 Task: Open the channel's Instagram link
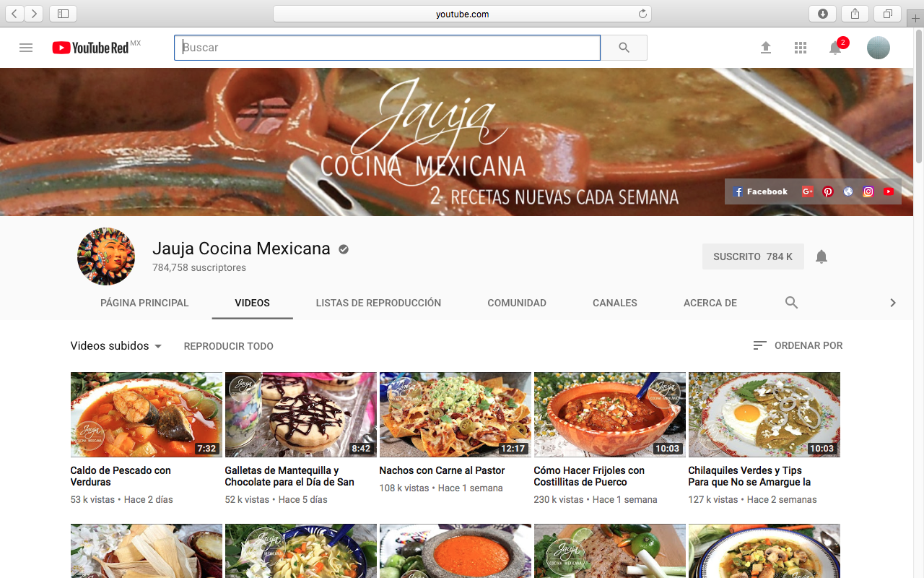868,191
